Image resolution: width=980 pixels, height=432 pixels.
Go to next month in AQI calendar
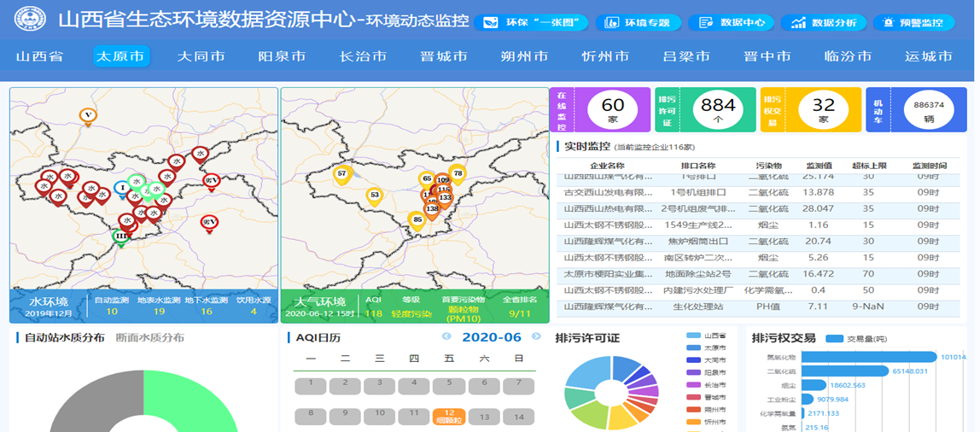tap(536, 337)
